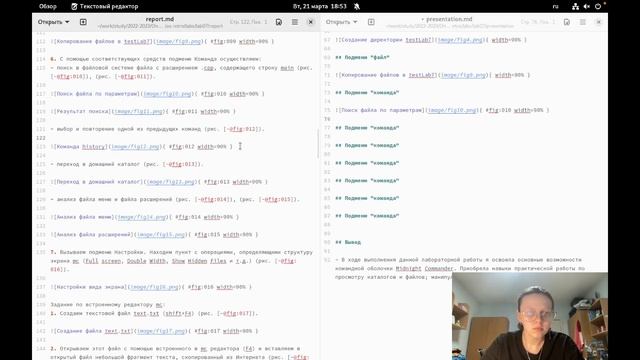640x360 pixels.
Task: Click the line переход в домашний каталог
Action: (127, 164)
